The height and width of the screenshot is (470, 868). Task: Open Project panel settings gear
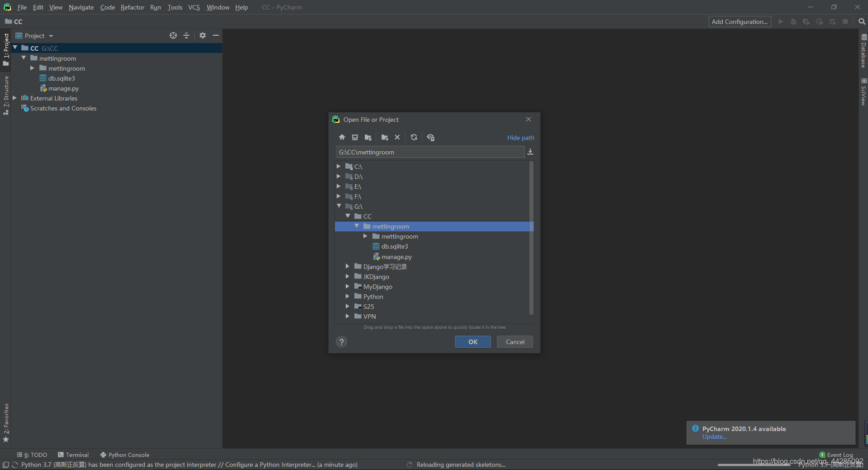(202, 35)
